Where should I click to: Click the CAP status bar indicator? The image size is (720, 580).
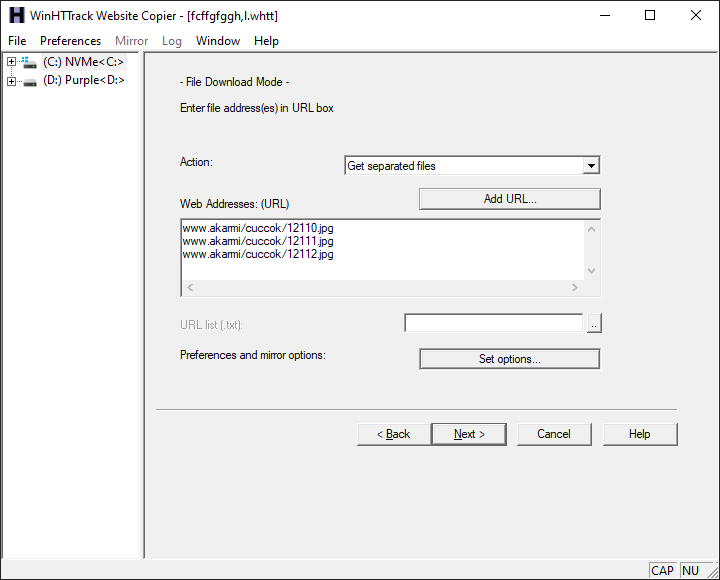point(662,570)
